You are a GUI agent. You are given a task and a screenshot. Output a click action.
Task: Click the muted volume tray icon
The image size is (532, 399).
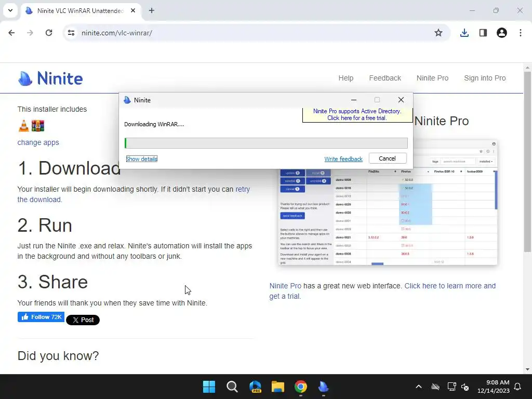pos(465,387)
